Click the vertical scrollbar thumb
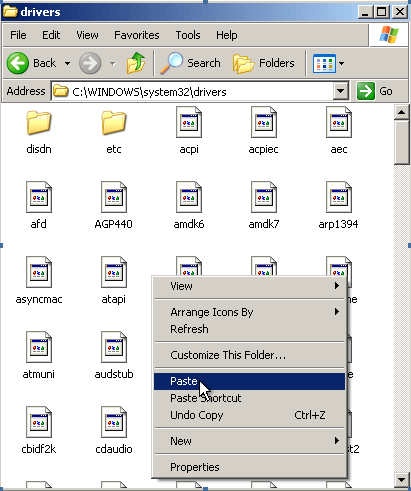 (401, 143)
